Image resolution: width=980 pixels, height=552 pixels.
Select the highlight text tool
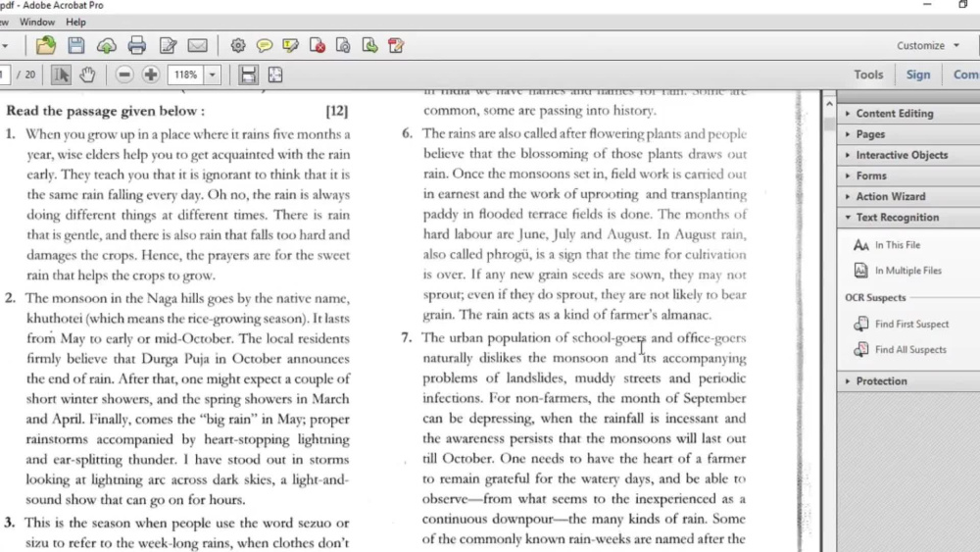tap(291, 45)
